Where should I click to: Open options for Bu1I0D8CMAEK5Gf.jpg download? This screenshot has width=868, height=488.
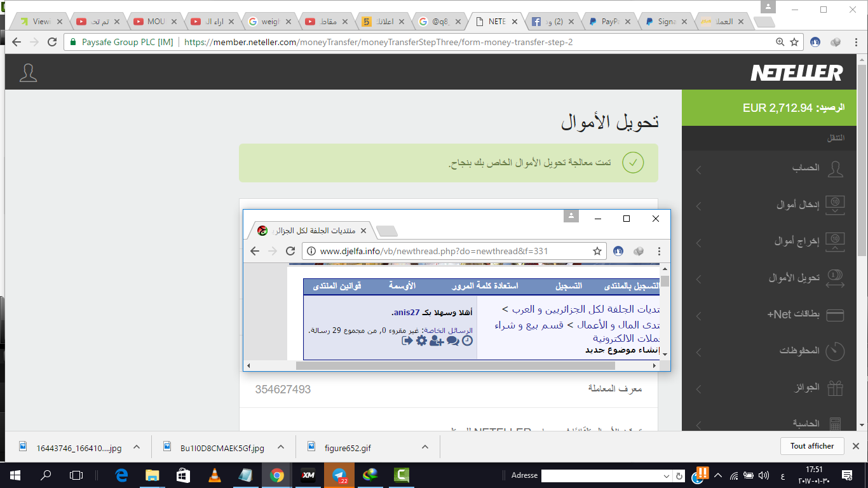click(281, 447)
